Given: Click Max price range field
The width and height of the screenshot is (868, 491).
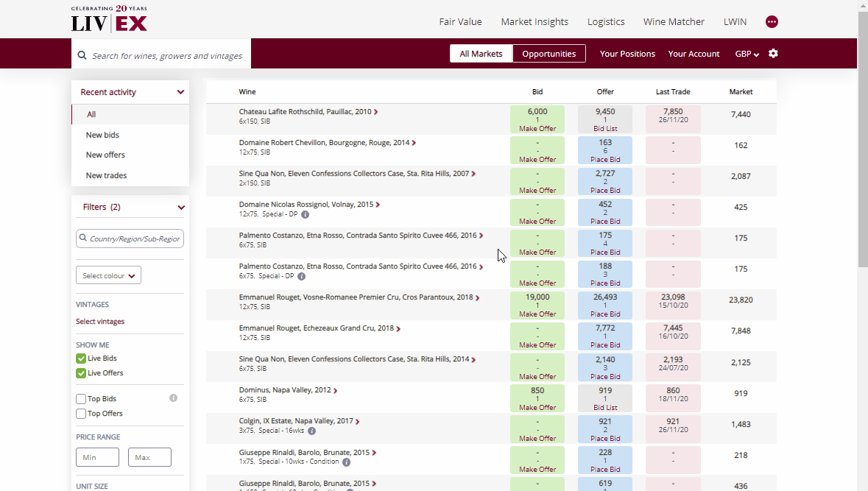Looking at the screenshot, I should pyautogui.click(x=150, y=457).
